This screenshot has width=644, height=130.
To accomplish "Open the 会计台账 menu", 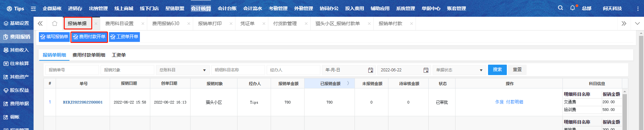I will click(x=227, y=8).
